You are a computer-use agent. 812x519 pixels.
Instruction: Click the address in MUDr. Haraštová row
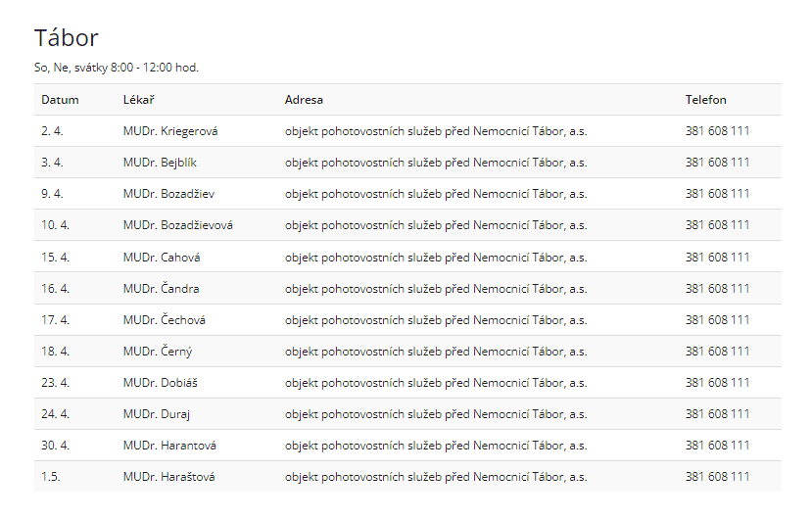[x=436, y=477]
